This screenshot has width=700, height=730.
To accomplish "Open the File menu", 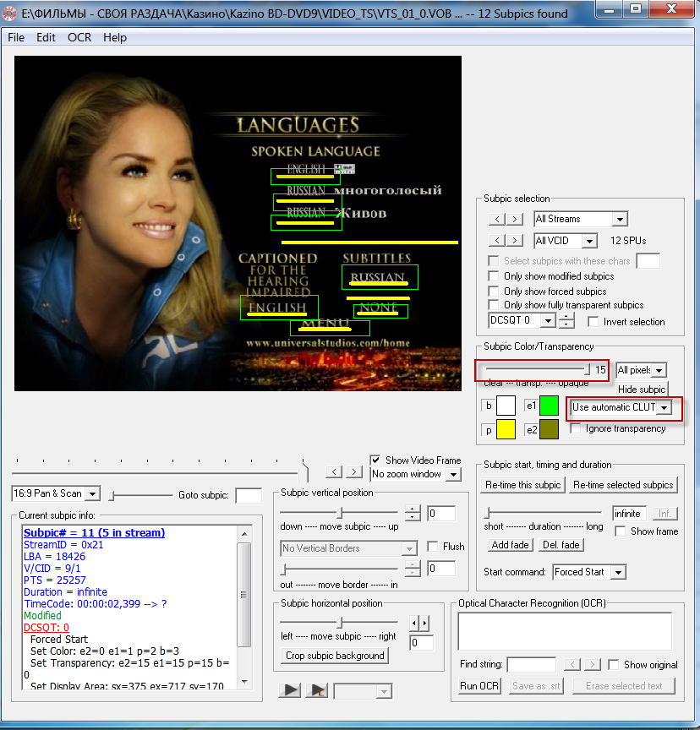I will coord(16,37).
